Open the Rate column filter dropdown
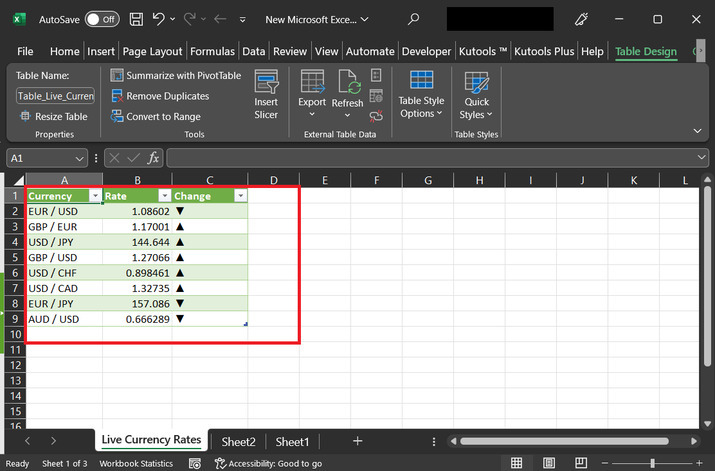The image size is (715, 471). click(164, 196)
